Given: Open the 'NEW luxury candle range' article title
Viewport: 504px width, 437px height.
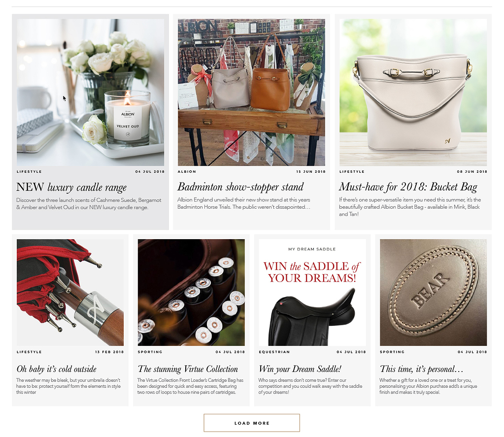Looking at the screenshot, I should [x=71, y=187].
